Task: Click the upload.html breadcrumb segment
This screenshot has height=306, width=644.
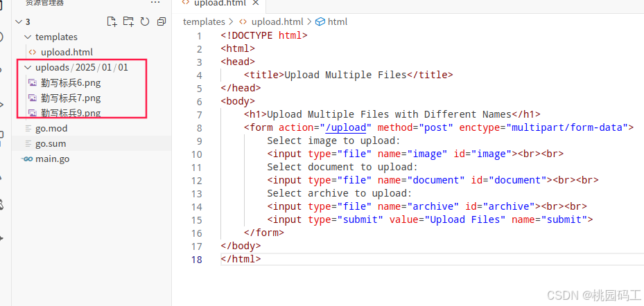Action: point(277,21)
